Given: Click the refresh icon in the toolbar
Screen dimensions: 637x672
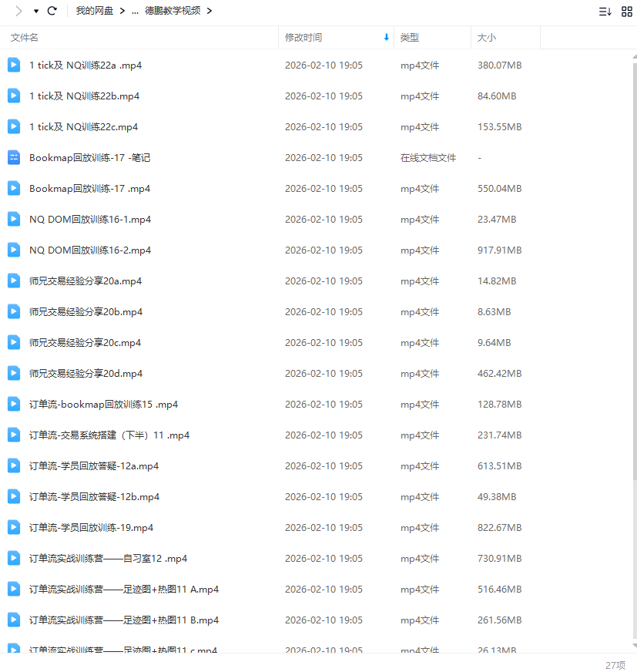Looking at the screenshot, I should pos(52,11).
